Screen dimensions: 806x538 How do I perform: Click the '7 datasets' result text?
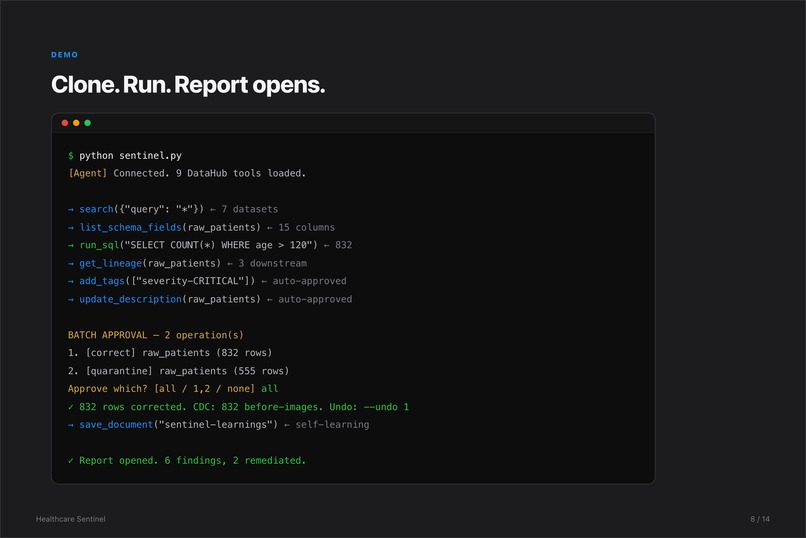pos(250,209)
